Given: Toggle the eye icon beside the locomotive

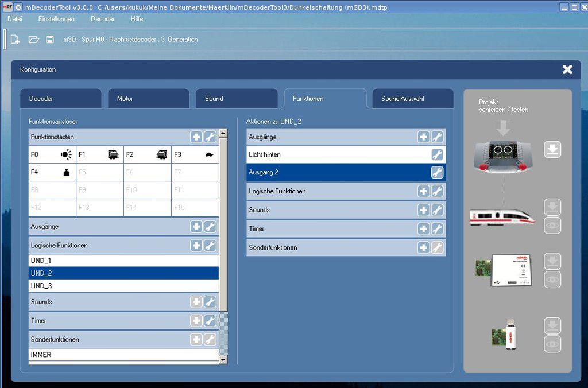Looking at the screenshot, I should 552,226.
